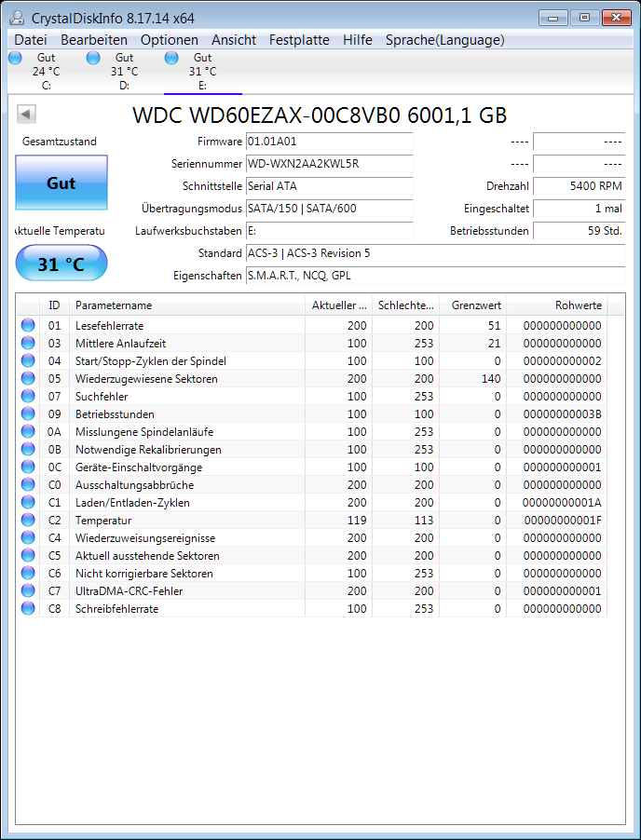Click status orb for Start/Stopp-Zyklen der Spindel
Image resolution: width=641 pixels, height=840 pixels.
28,360
